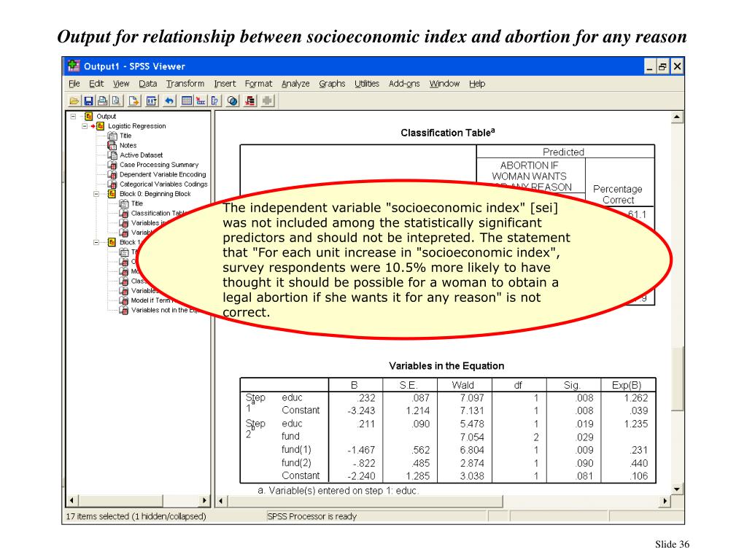Screen dimensions: 747x560
Task: Click the Select Last Output toolbar icon
Action: [x=250, y=101]
